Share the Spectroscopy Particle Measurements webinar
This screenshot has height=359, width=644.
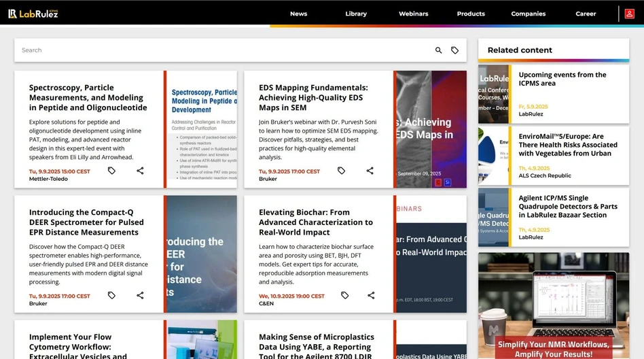tap(140, 171)
